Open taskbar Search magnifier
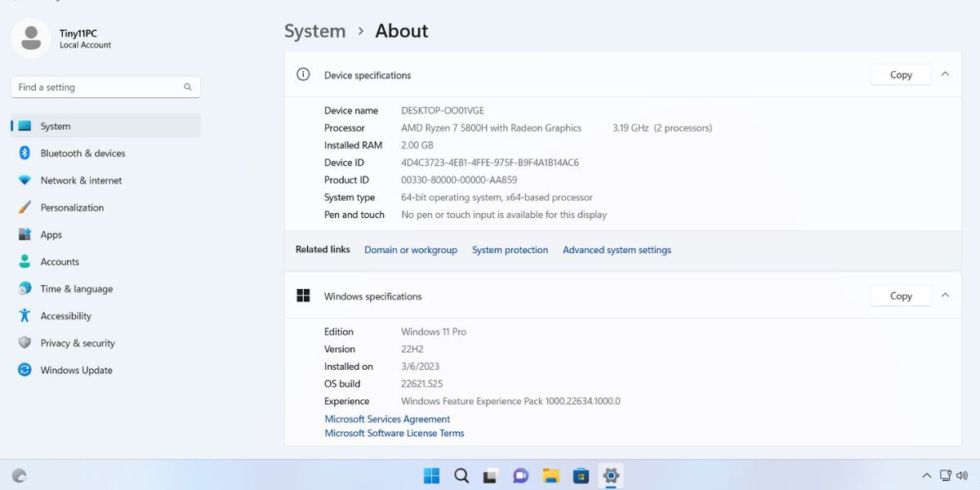The height and width of the screenshot is (490, 980). tap(461, 475)
